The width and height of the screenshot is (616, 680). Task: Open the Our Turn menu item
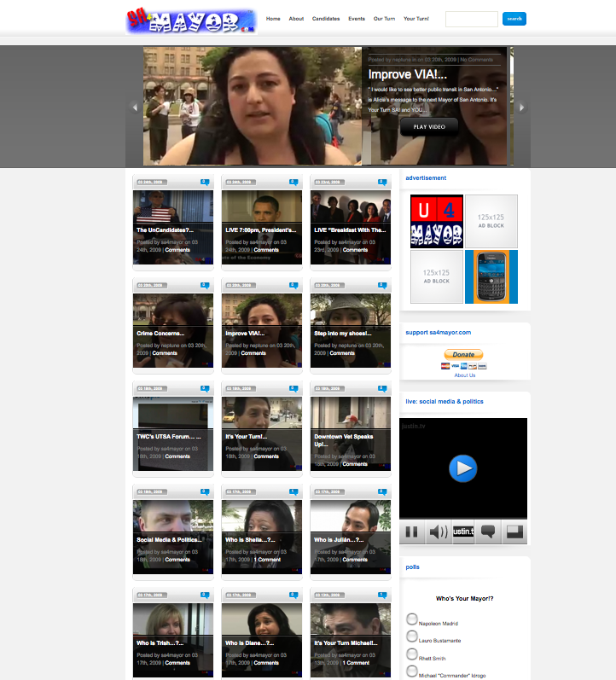coord(384,19)
